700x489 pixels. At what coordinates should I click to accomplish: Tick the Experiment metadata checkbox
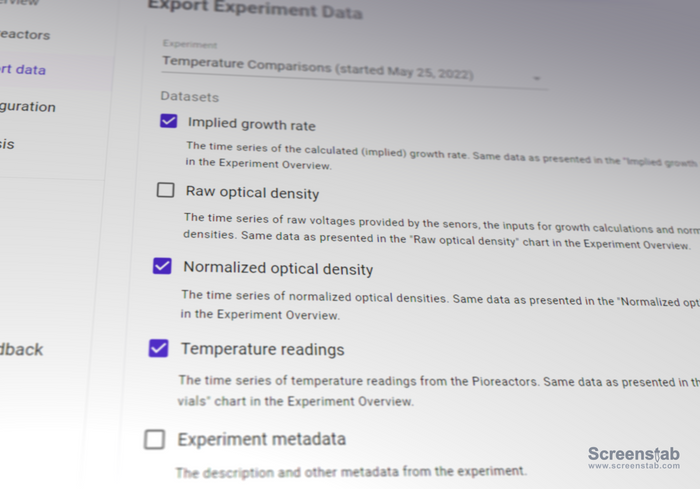154,439
